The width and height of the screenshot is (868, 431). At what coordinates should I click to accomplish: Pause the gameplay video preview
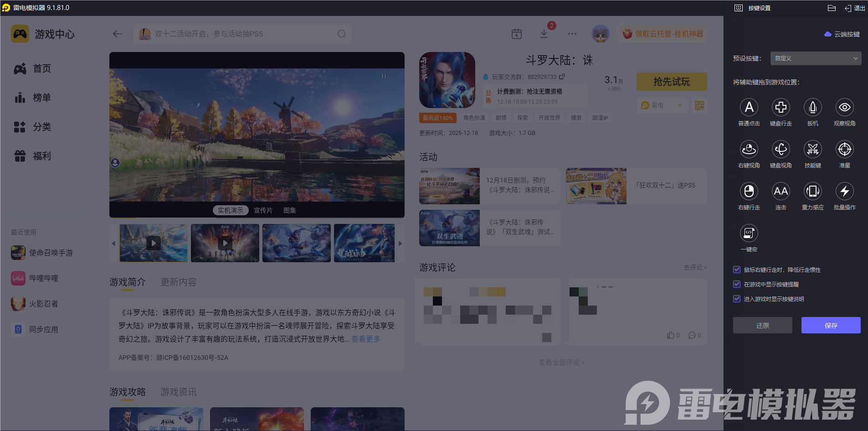384,76
